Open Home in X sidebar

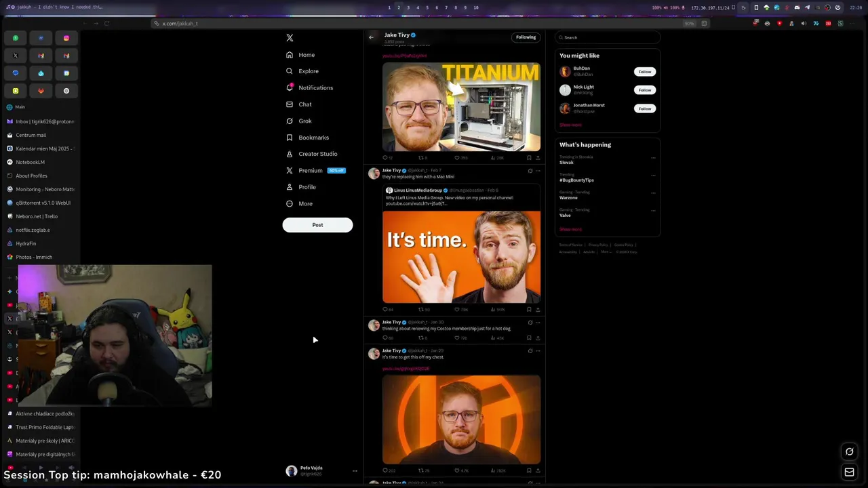300,55
